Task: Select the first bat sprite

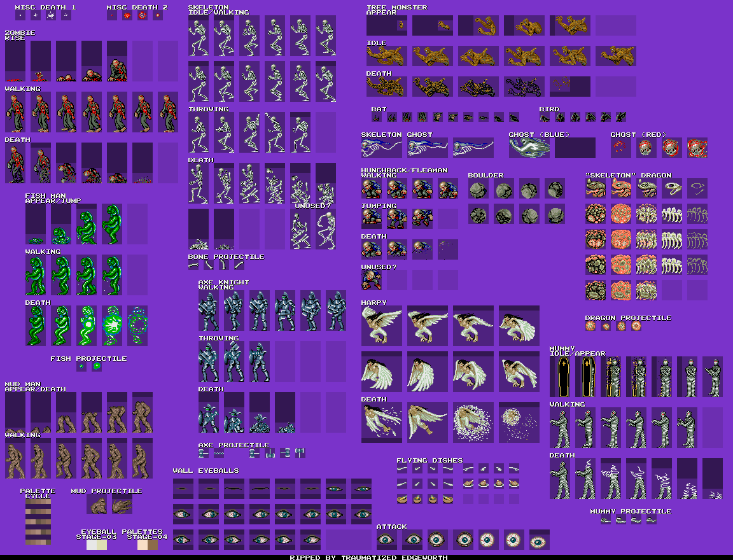Action: (376, 117)
